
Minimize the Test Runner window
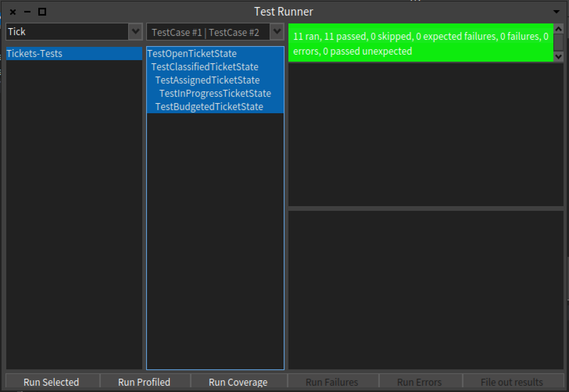[27, 12]
